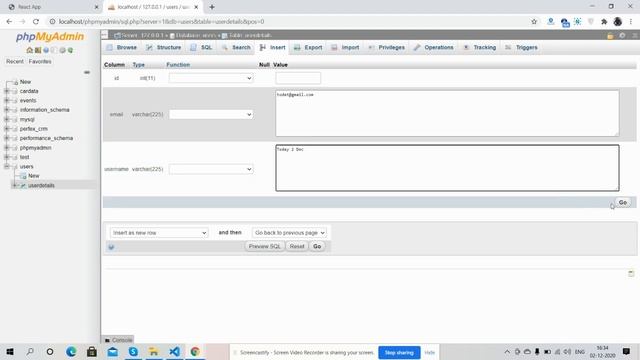Go back in browser history

click(x=9, y=22)
